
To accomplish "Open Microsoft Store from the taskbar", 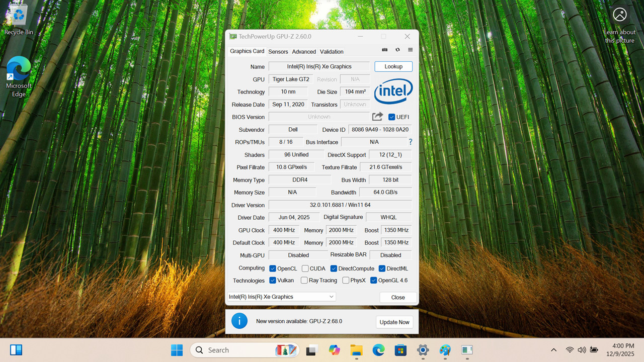I will tap(400, 350).
